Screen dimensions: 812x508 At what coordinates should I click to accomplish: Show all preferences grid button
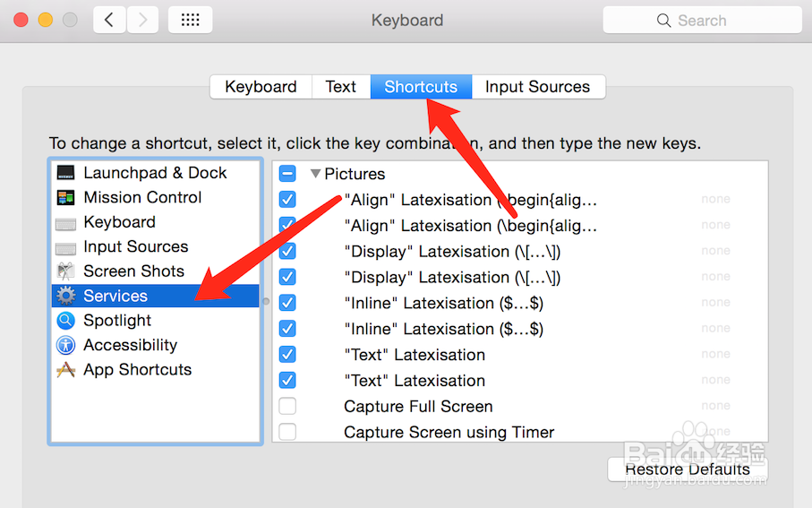(190, 20)
